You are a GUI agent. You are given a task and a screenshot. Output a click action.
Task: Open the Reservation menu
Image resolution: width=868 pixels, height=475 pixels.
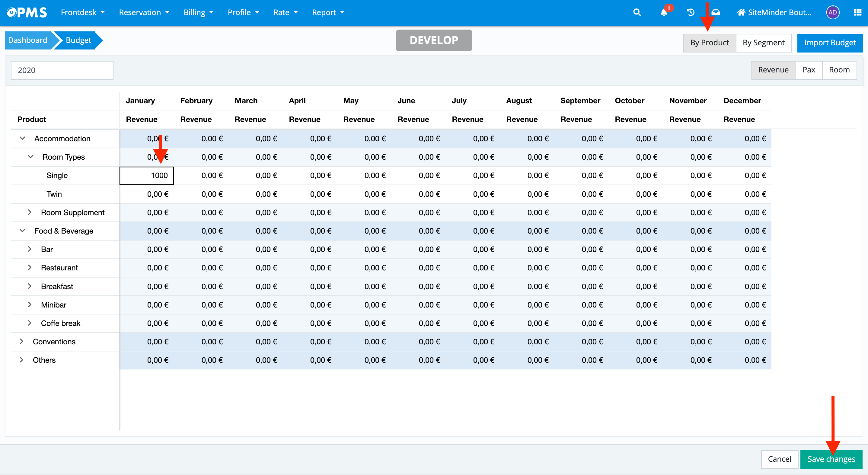pyautogui.click(x=144, y=12)
